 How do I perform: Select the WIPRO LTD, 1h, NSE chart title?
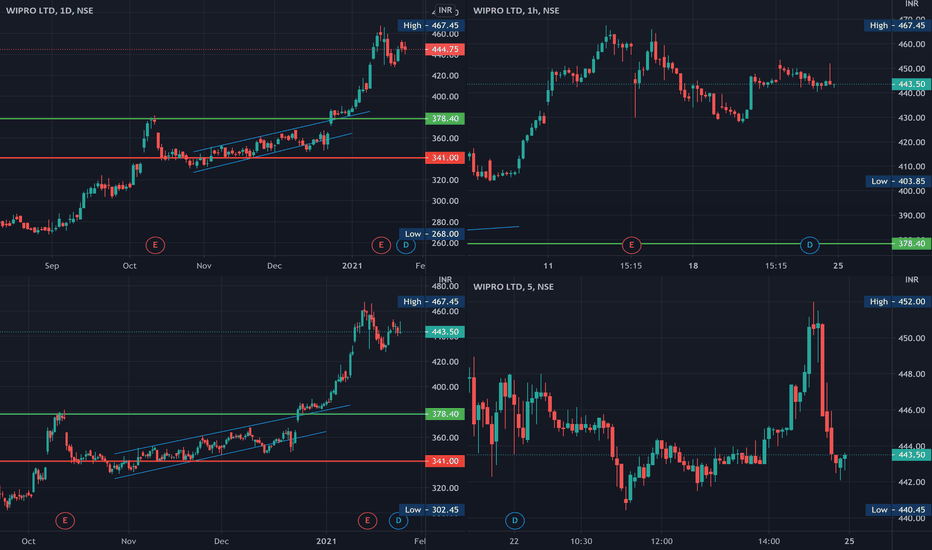click(x=516, y=11)
